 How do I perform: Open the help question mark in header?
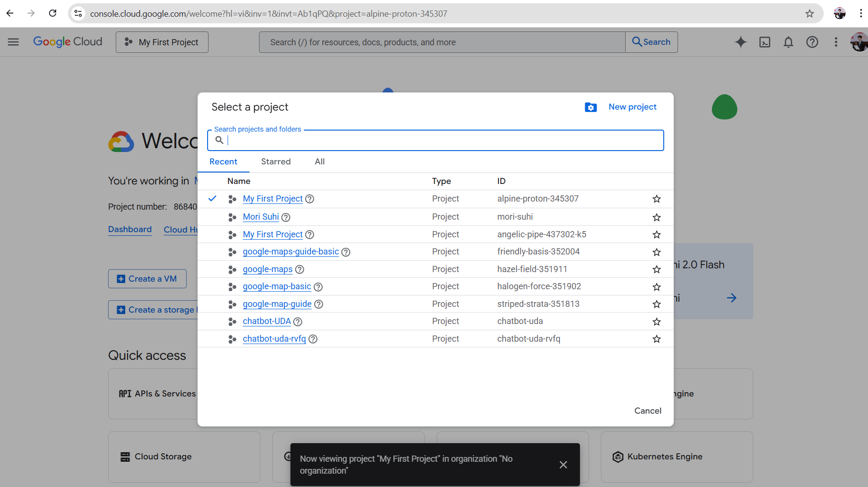[812, 42]
